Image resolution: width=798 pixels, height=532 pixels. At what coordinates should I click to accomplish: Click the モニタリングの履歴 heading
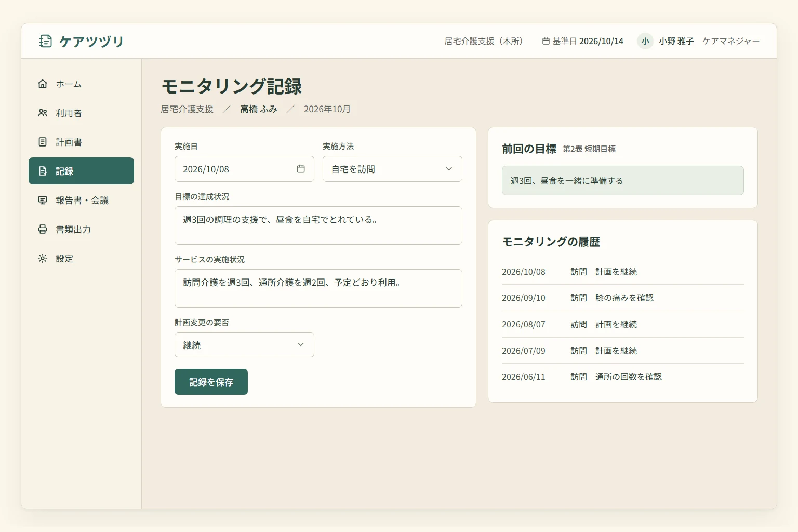click(551, 242)
